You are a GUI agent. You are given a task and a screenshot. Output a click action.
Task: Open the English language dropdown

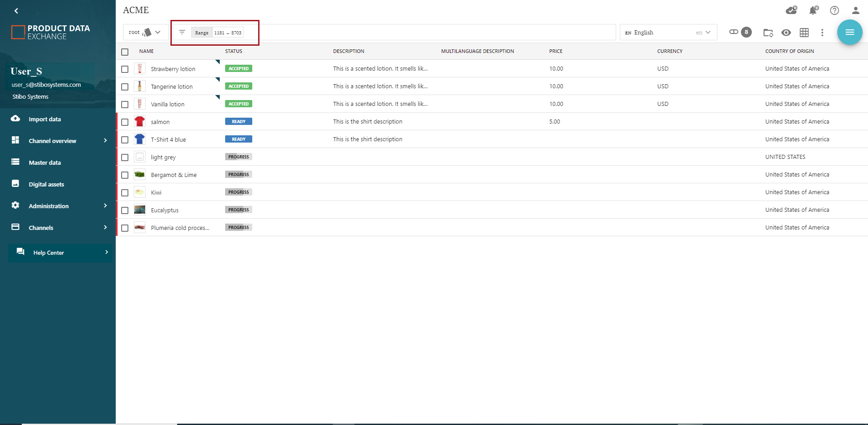[x=668, y=33]
